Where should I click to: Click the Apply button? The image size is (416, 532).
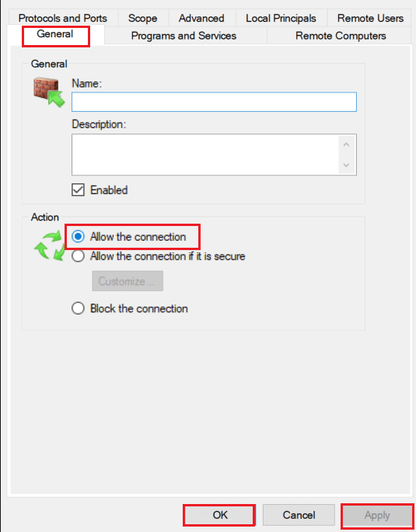pyautogui.click(x=377, y=516)
